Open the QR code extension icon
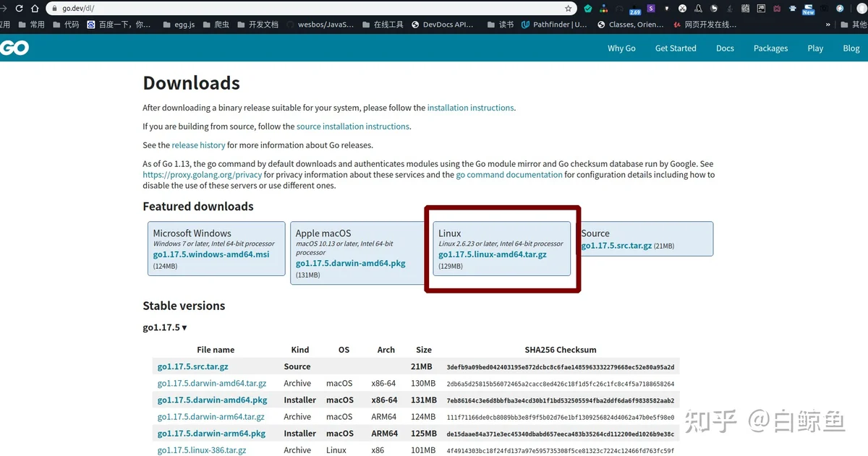868x456 pixels. (x=746, y=9)
